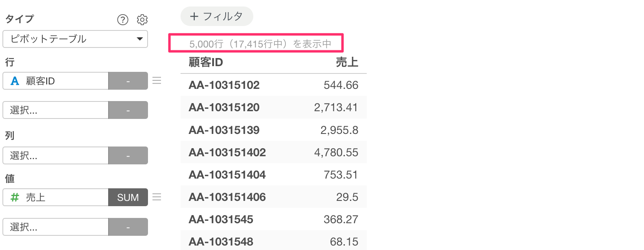This screenshot has height=250, width=644.
Task: Click the 4,780.55 sales cell
Action: [x=336, y=153]
